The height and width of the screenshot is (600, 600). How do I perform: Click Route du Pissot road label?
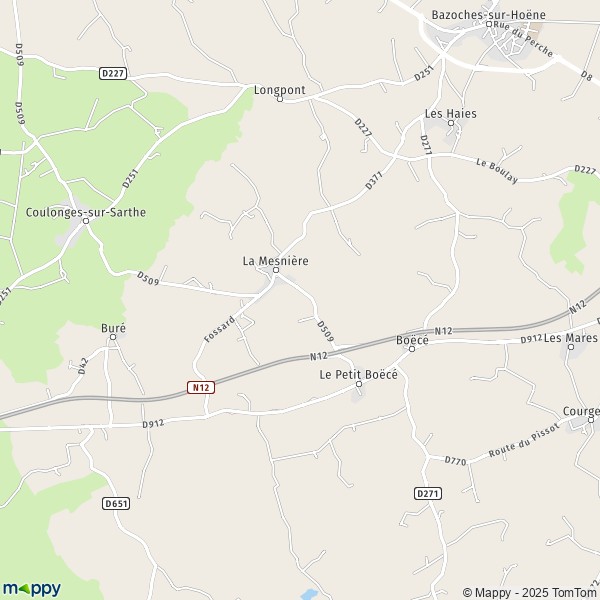[x=524, y=441]
